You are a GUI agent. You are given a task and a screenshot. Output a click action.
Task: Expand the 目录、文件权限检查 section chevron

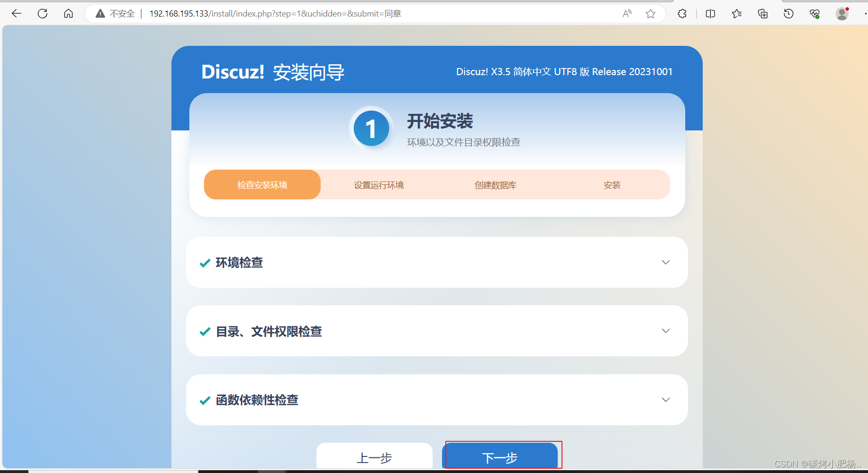point(666,331)
